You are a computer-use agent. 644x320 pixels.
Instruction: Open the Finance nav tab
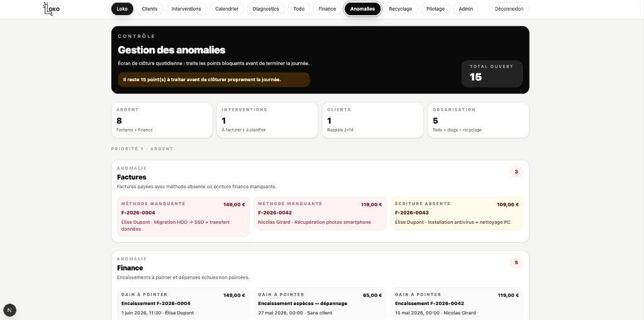coord(327,9)
